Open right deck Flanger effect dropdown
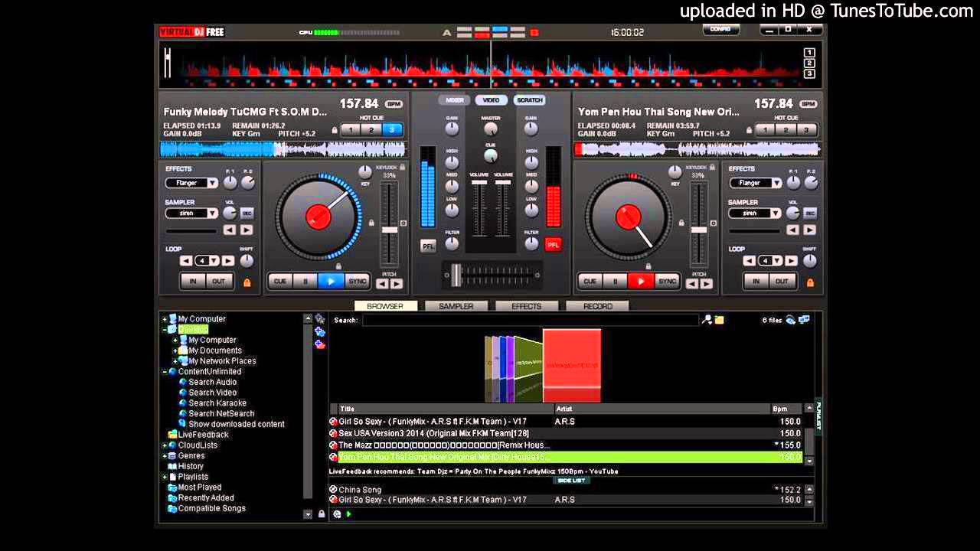This screenshot has width=980, height=551. click(x=776, y=183)
